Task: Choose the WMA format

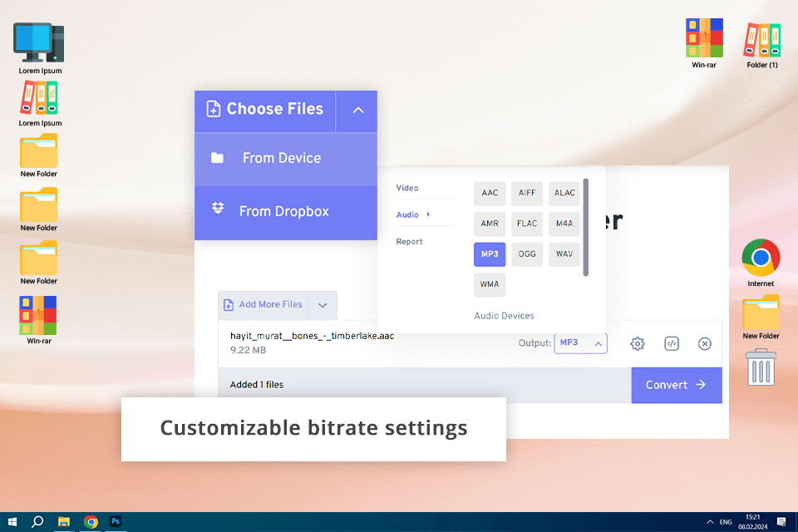Action: pos(490,284)
